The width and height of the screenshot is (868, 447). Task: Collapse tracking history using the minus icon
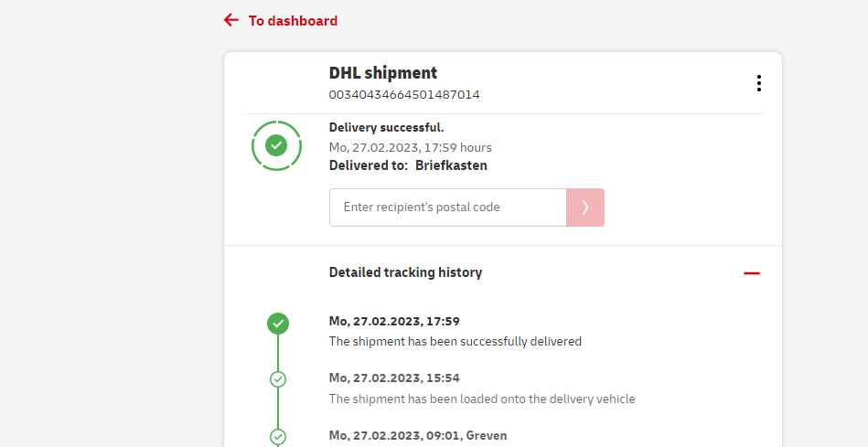pos(752,273)
